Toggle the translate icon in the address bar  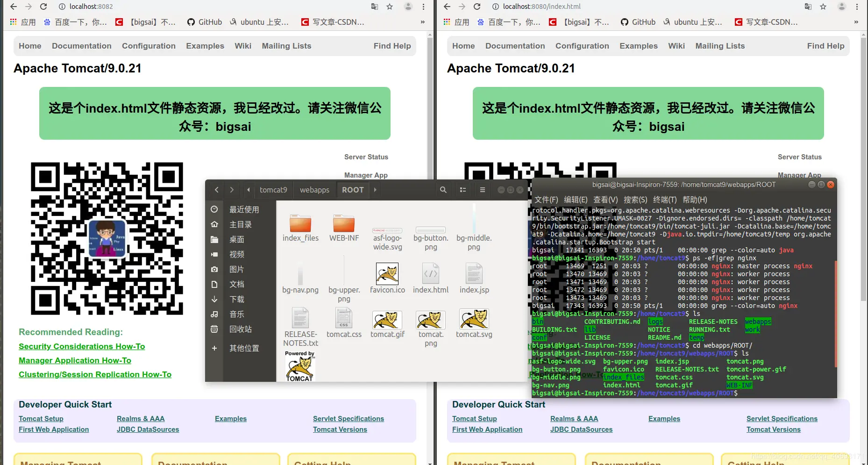coord(374,7)
